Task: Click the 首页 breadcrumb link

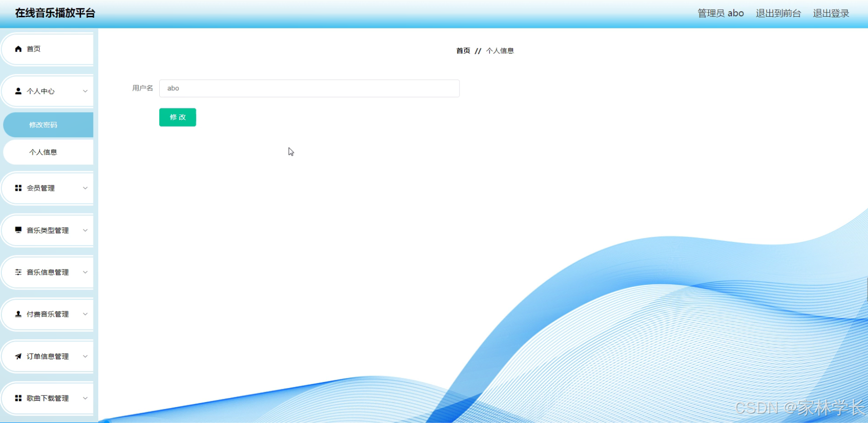Action: click(x=463, y=51)
